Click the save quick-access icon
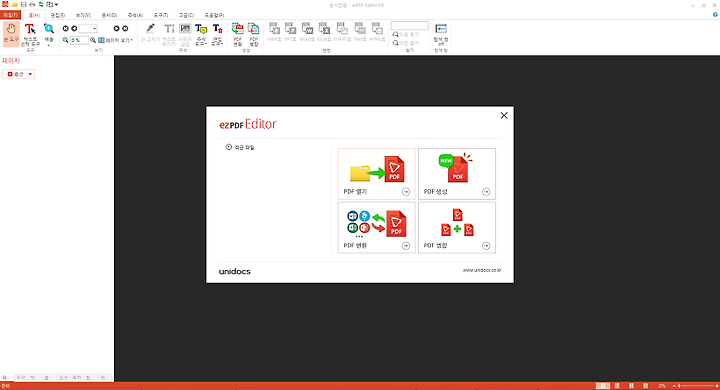 [23, 5]
